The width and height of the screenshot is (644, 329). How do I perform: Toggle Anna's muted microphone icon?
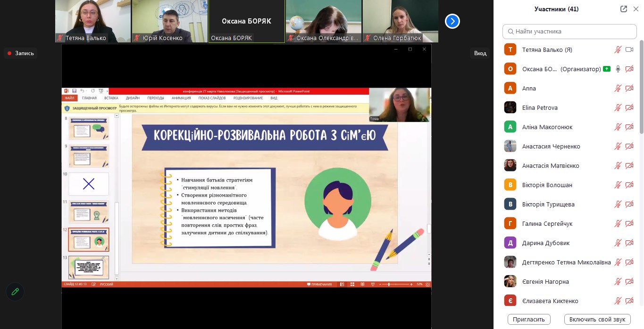point(618,88)
